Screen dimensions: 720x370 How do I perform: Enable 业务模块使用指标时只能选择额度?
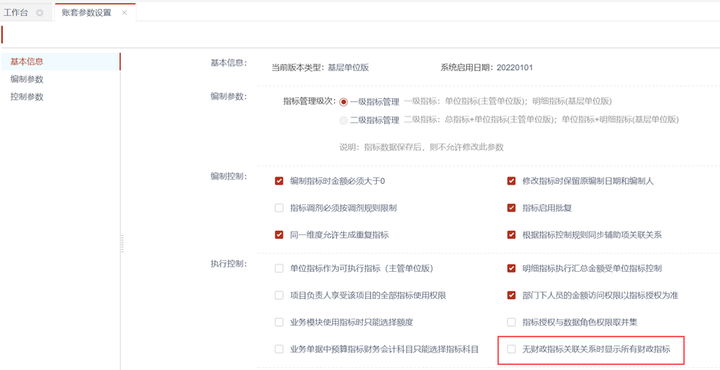(279, 322)
